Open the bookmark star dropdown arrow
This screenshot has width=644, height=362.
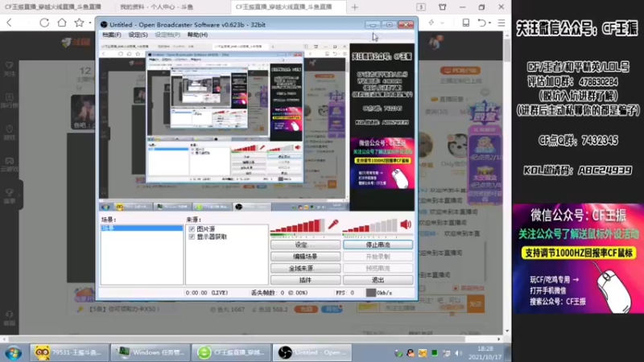pyautogui.click(x=90, y=23)
